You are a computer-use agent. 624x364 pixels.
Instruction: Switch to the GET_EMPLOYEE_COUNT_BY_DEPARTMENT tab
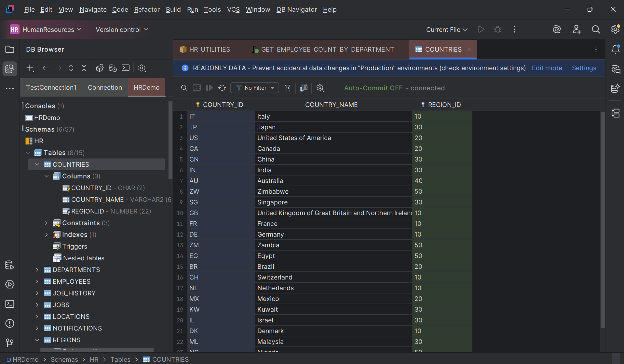[327, 49]
